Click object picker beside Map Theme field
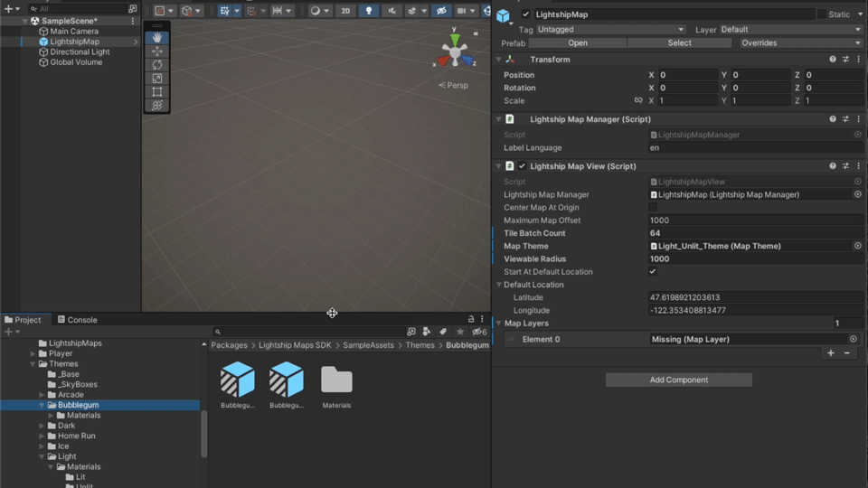Screen dimensions: 868x488 [x=857, y=246]
